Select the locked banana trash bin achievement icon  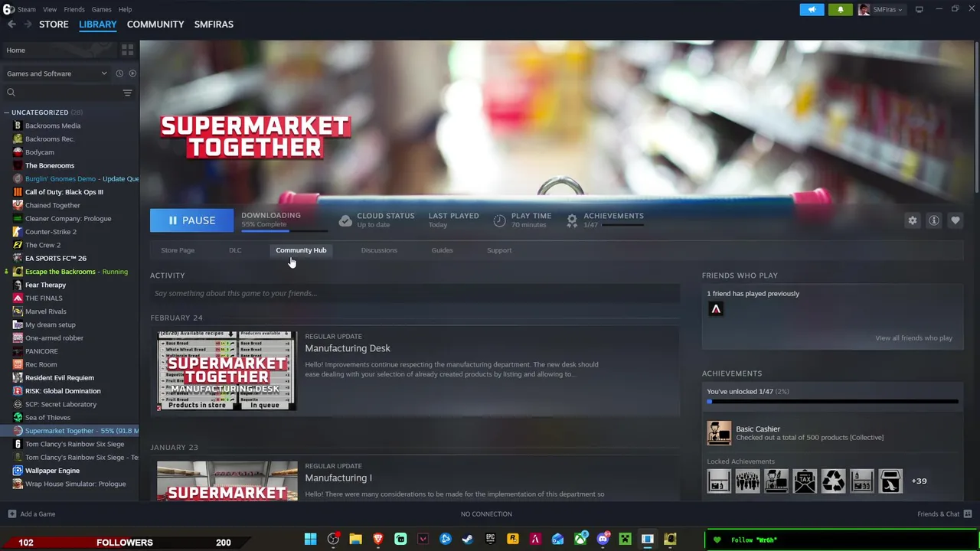[890, 481]
